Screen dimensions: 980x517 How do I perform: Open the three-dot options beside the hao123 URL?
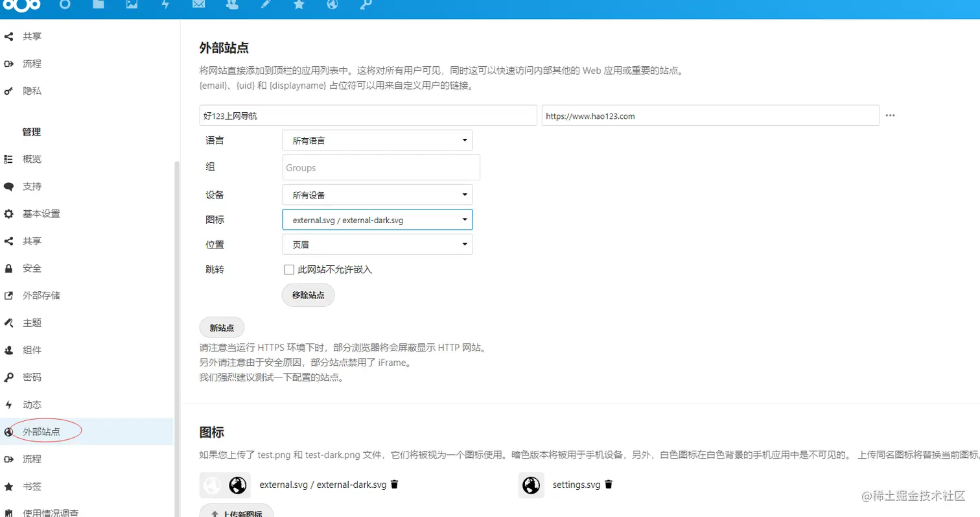click(890, 115)
